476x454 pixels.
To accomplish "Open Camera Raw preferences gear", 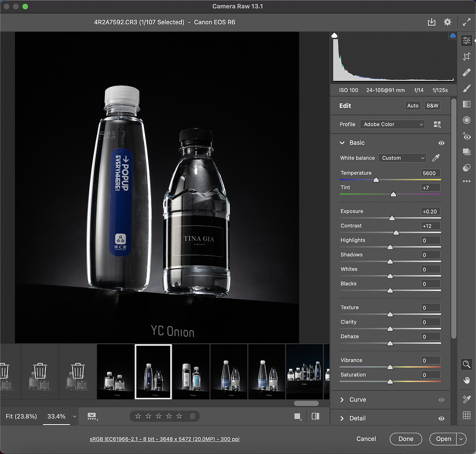I will pyautogui.click(x=447, y=22).
